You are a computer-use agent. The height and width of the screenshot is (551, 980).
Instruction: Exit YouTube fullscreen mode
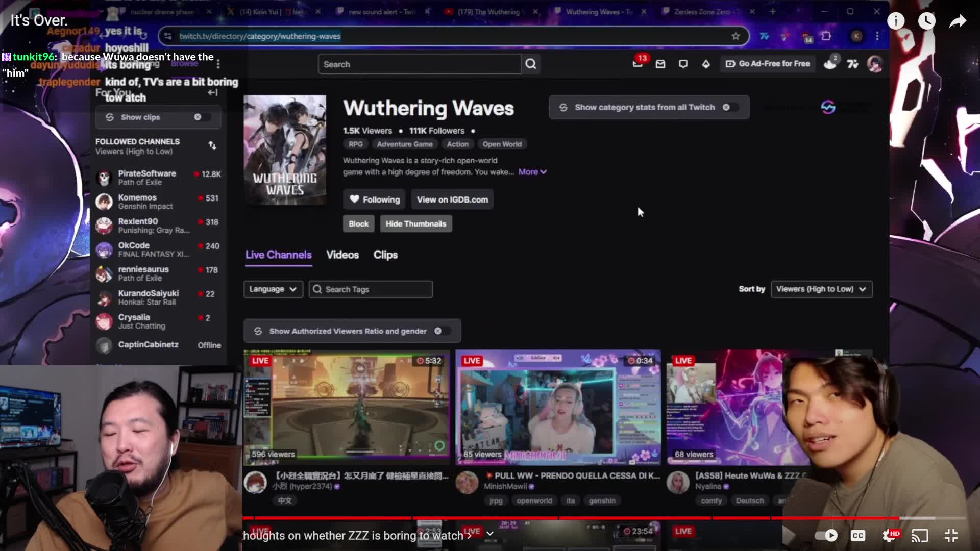click(951, 535)
